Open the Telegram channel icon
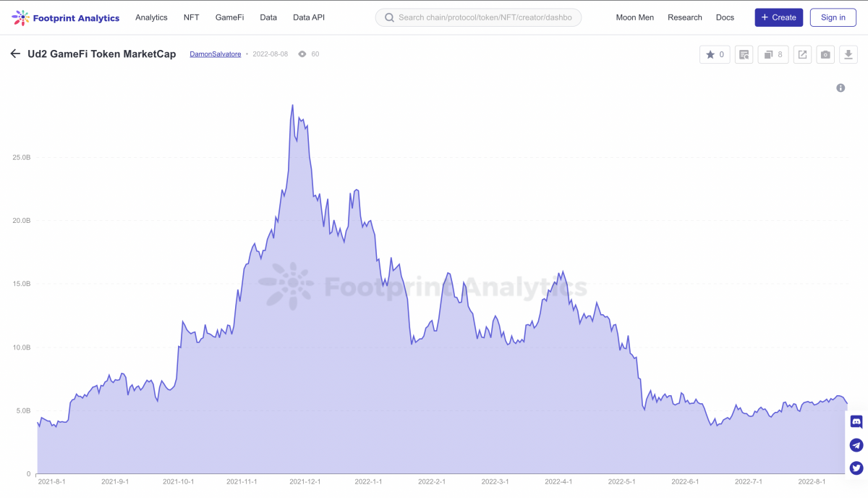This screenshot has height=498, width=868. point(856,445)
